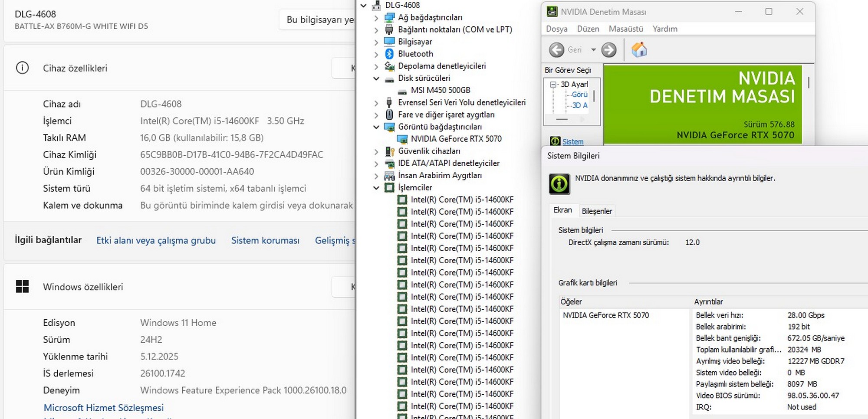Click the NVIDIA GeForce RTX 5070 adapter icon
Screen dimensions: 868x419
402,139
